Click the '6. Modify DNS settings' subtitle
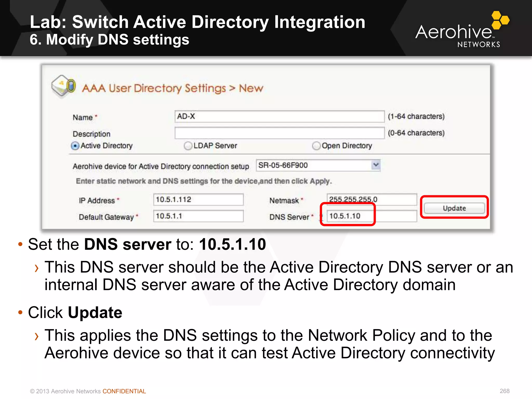 (109, 39)
